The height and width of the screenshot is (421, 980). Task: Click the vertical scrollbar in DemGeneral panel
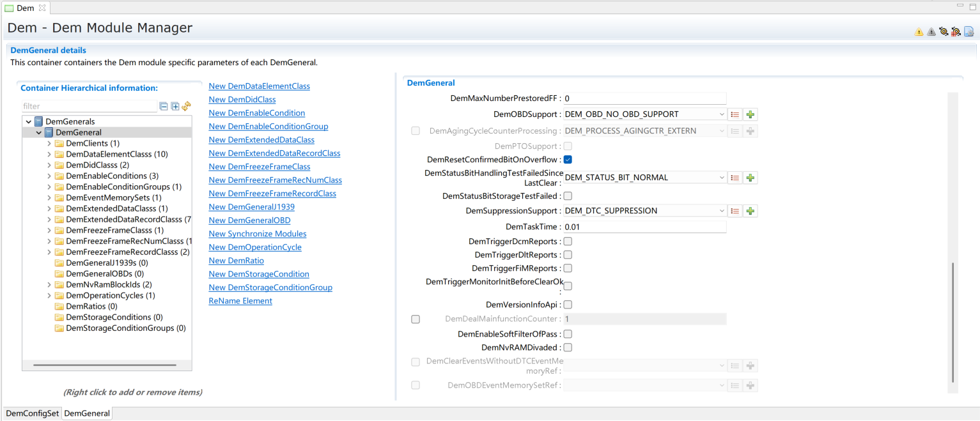pyautogui.click(x=953, y=322)
